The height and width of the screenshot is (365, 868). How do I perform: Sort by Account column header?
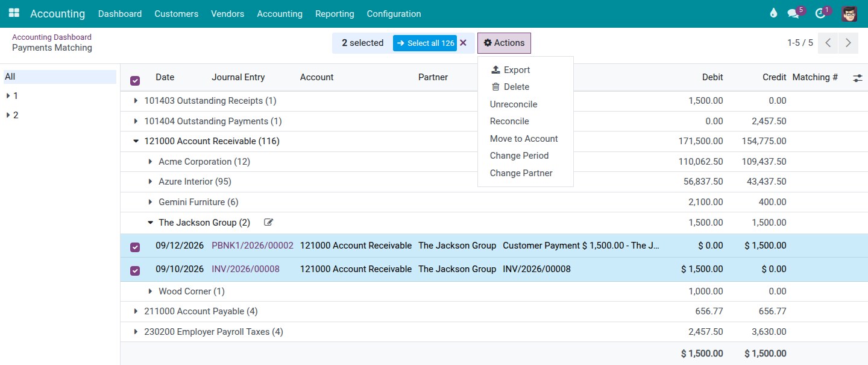[x=316, y=77]
